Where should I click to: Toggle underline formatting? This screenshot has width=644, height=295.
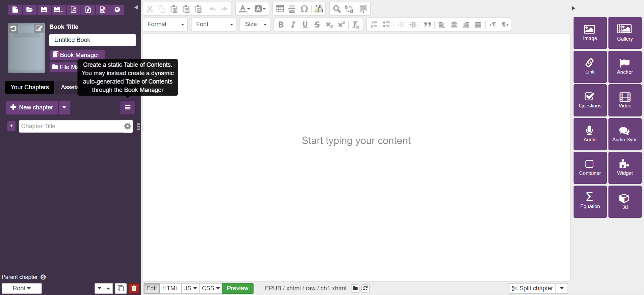pos(305,24)
